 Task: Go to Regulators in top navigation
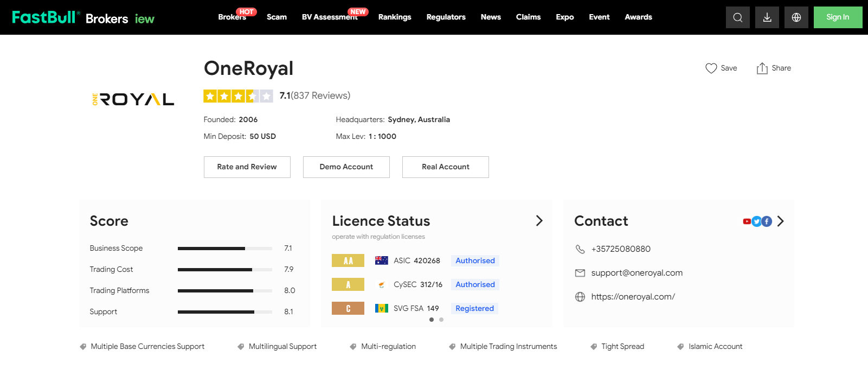[446, 17]
